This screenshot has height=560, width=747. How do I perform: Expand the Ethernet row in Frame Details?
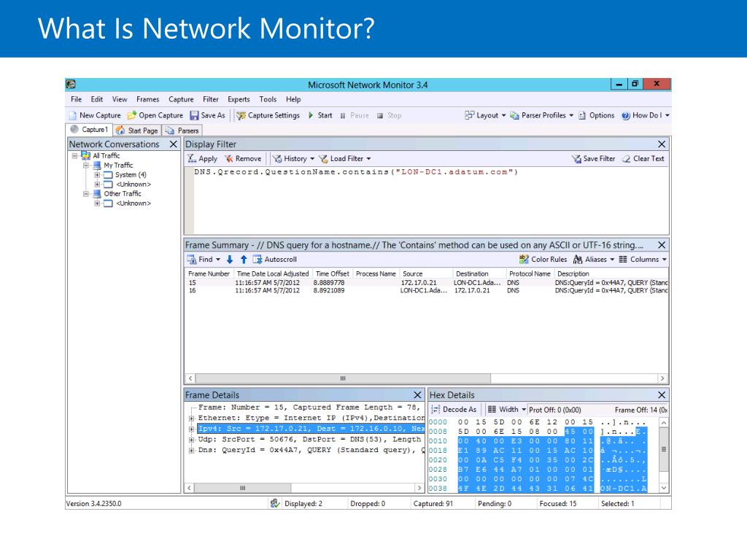[192, 418]
